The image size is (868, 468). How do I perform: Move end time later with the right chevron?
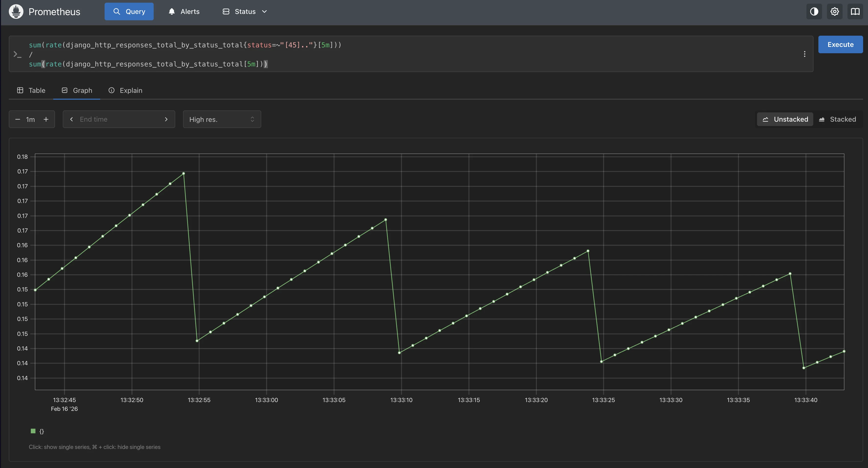pos(166,119)
